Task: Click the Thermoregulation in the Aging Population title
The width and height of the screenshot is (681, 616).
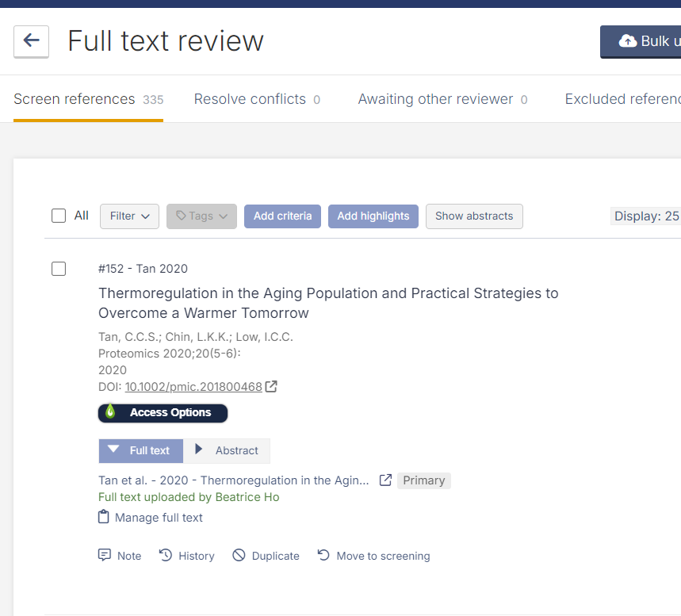Action: 328,303
